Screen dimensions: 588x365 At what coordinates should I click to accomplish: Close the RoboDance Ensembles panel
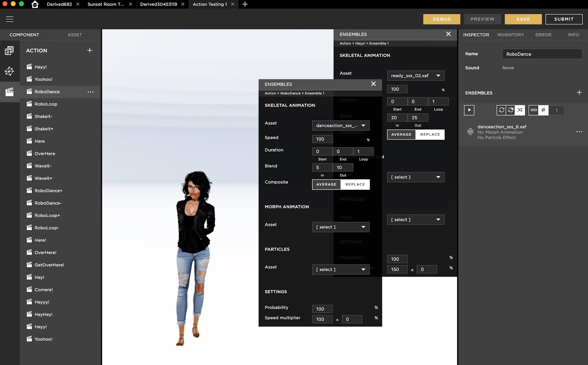pos(373,84)
